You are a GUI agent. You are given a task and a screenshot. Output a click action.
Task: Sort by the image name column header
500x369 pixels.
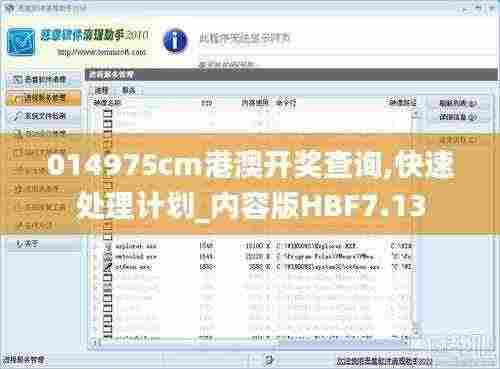tap(107, 103)
